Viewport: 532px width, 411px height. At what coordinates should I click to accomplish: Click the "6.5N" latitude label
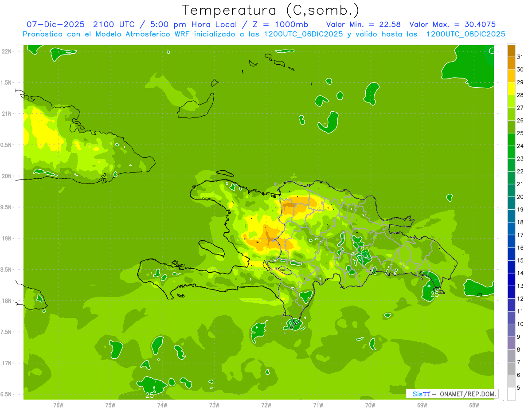coord(7,394)
